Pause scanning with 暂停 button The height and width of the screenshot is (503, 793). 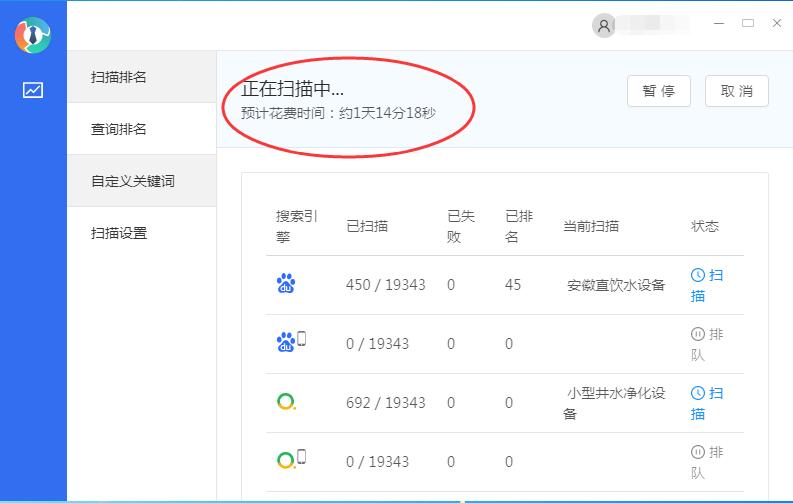pyautogui.click(x=659, y=91)
